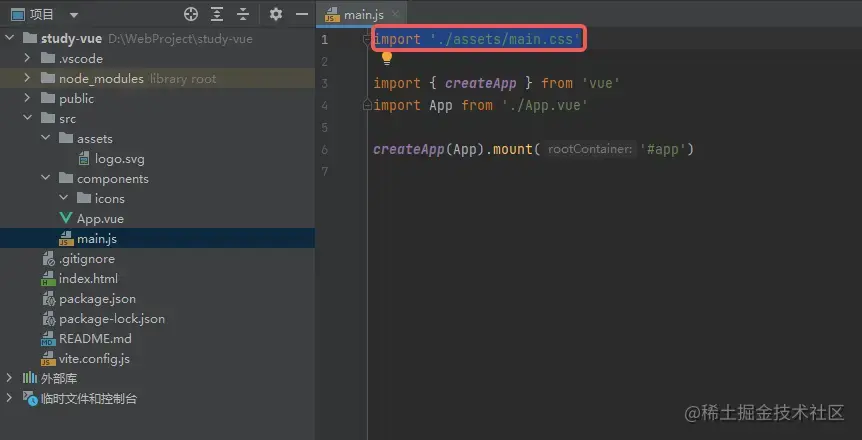The image size is (862, 440).
Task: Click the JSON icon beside package.json
Action: pyautogui.click(x=48, y=299)
